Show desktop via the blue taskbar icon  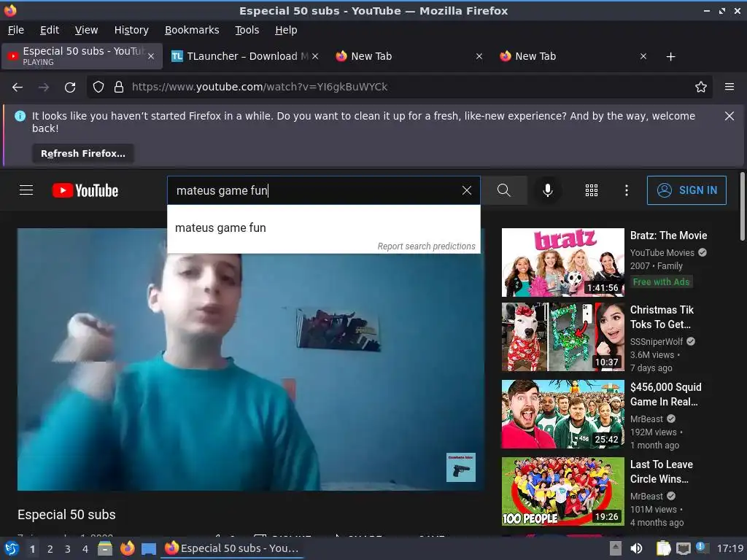(149, 549)
